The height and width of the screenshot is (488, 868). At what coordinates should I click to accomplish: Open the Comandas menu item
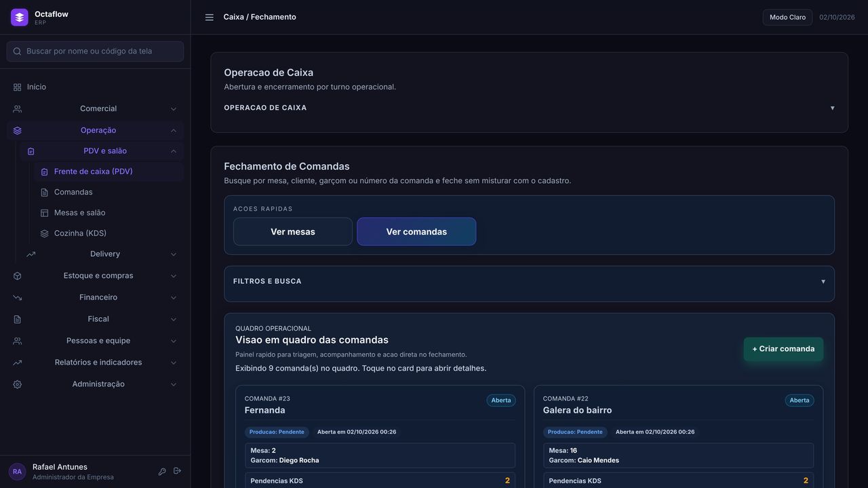[x=108, y=192]
